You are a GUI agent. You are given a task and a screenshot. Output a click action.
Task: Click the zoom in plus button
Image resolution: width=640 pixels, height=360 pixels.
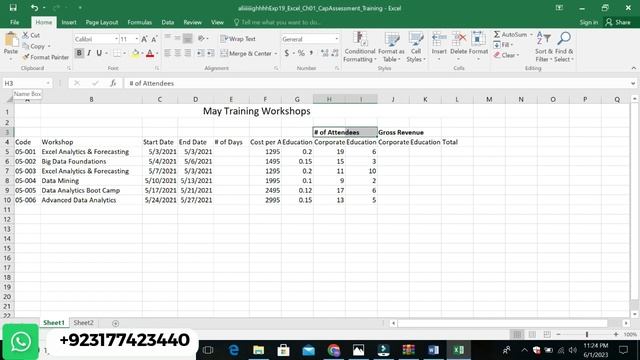616,334
